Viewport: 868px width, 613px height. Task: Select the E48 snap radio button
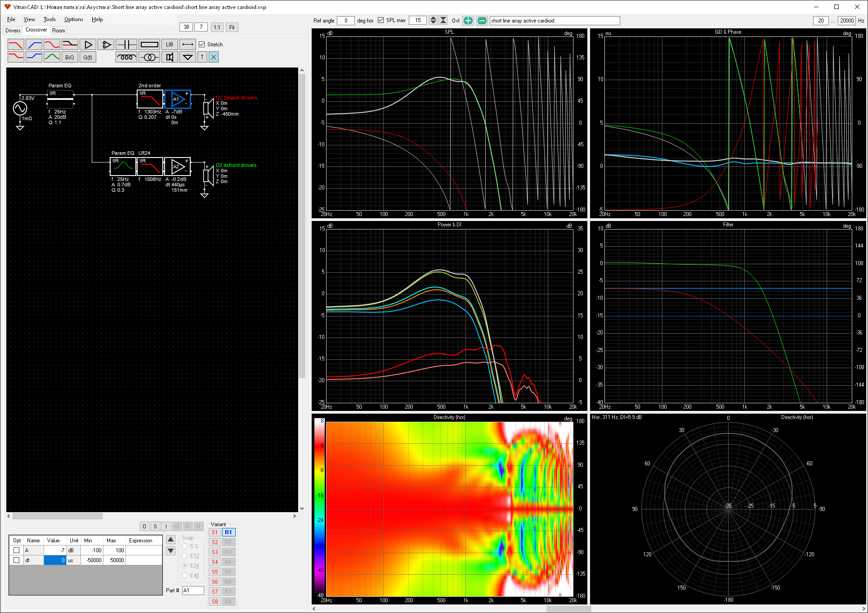(185, 576)
